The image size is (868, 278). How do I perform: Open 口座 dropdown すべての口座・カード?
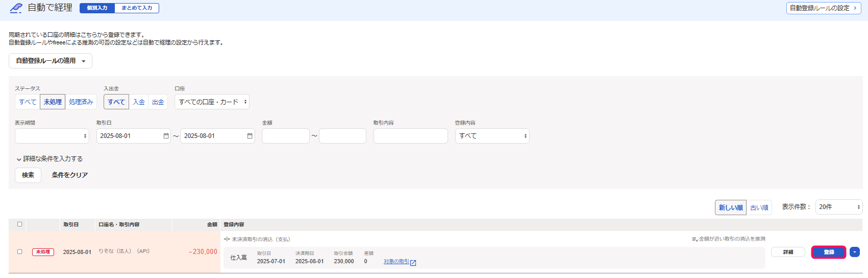[x=212, y=102]
